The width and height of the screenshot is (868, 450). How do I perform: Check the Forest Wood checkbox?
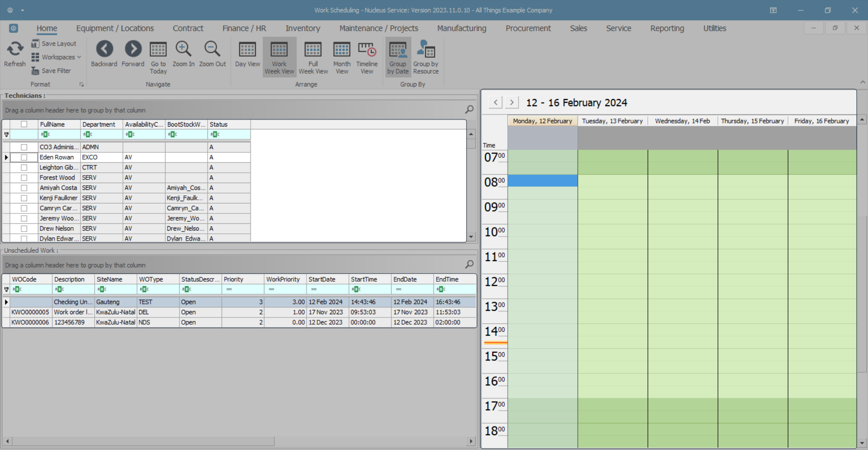click(24, 178)
